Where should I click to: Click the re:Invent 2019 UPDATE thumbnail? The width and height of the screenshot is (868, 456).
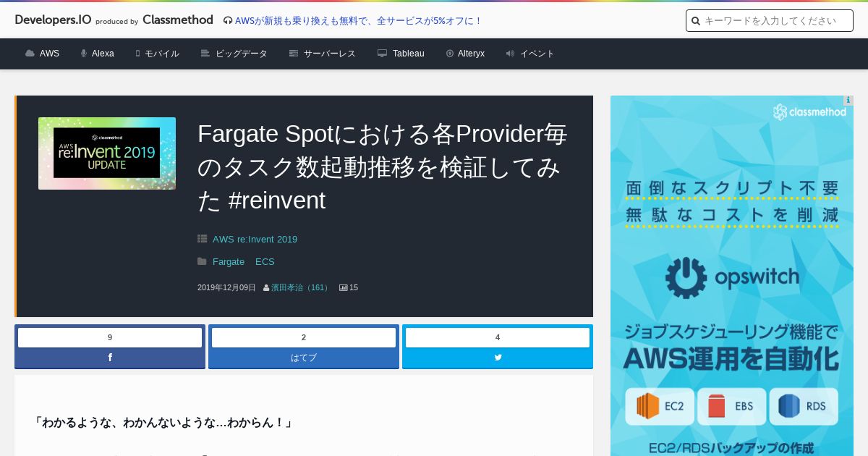pyautogui.click(x=107, y=153)
